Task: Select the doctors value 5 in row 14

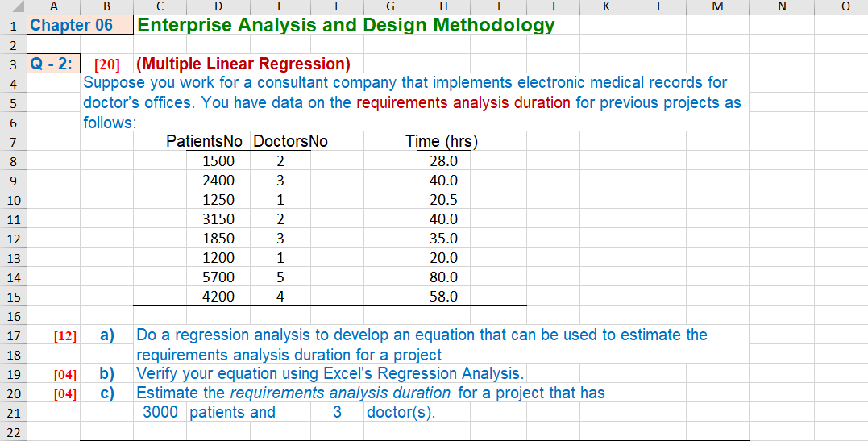Action: pos(280,277)
